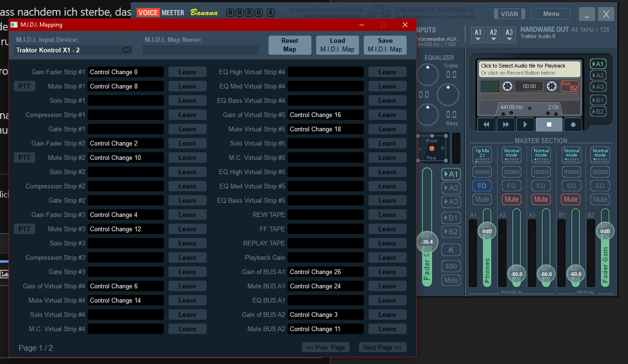Reset the M.I.D.I. map
Screen dimensions: 628x364
pyautogui.click(x=289, y=45)
